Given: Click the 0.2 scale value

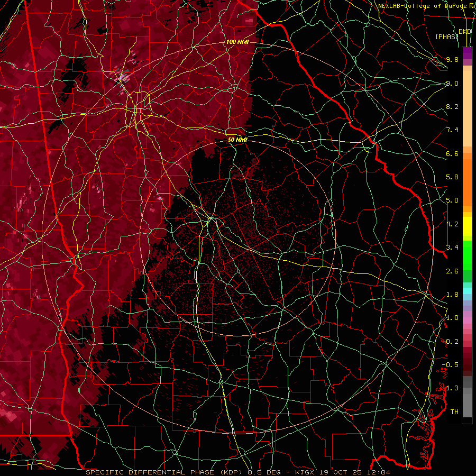Looking at the screenshot, I should point(452,342).
